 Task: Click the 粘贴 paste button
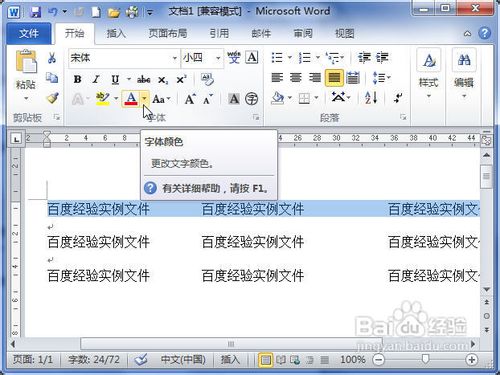click(26, 76)
